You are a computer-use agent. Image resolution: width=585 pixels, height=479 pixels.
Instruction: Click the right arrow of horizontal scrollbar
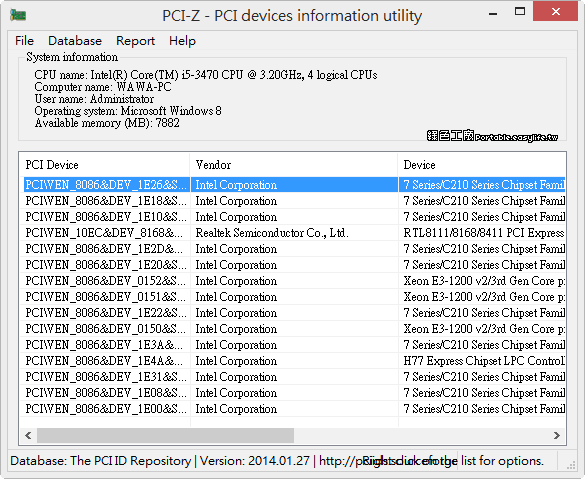(x=557, y=435)
